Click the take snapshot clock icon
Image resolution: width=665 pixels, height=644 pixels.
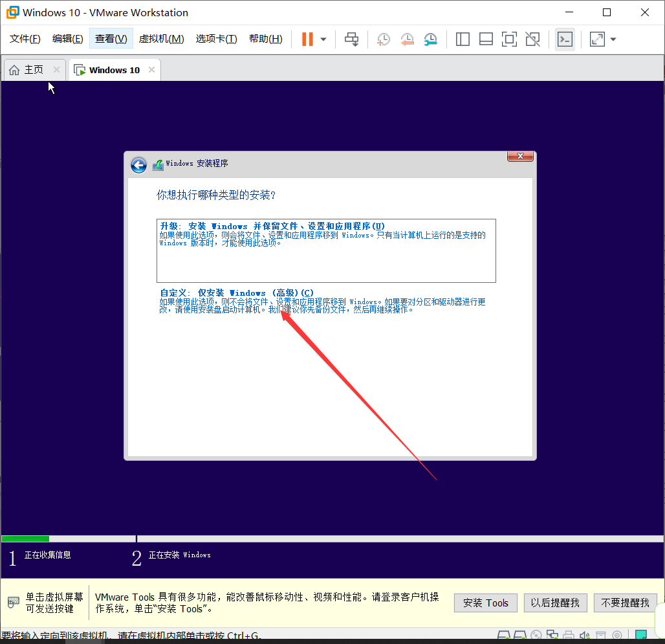pyautogui.click(x=384, y=39)
